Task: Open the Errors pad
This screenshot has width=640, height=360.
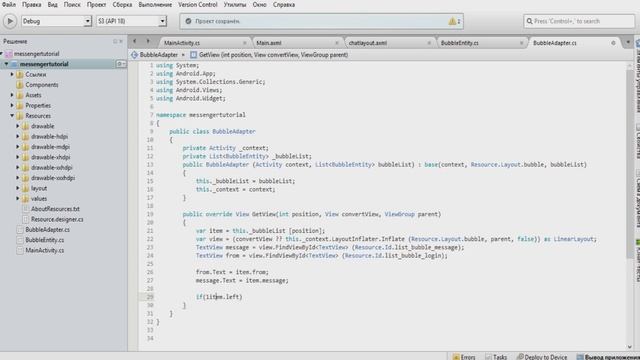Action: [x=464, y=357]
